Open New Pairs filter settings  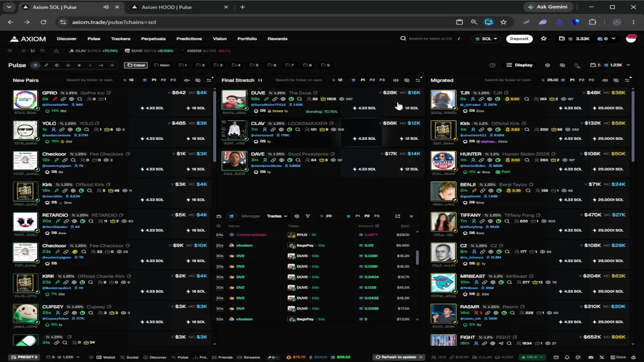tap(209, 80)
